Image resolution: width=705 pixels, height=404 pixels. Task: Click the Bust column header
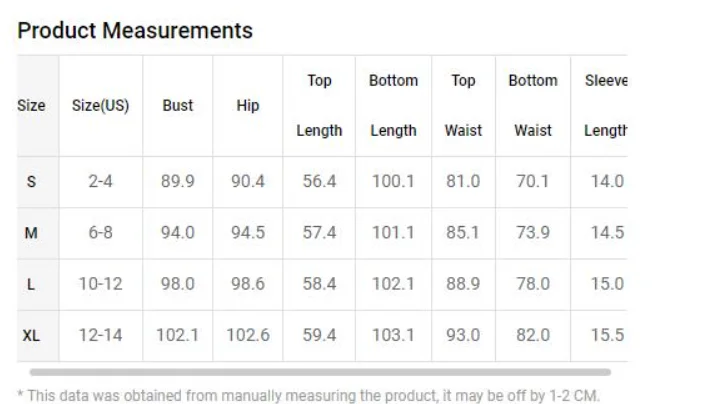tap(178, 106)
